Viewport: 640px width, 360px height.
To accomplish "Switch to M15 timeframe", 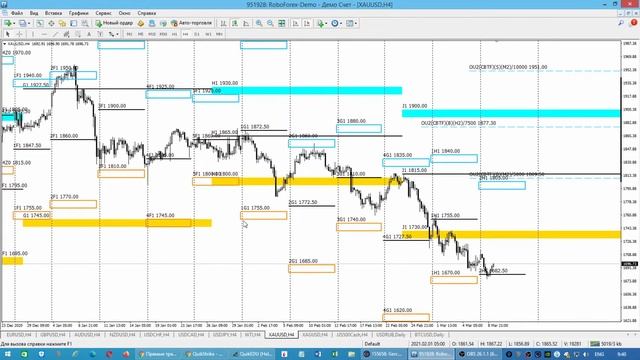I will 152,34.
